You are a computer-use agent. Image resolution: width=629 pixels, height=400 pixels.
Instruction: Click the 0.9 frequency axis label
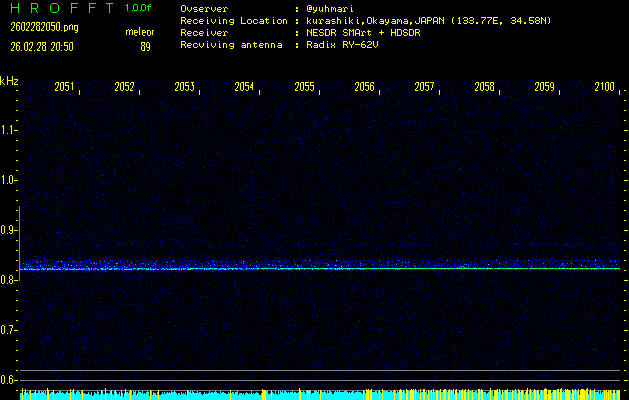click(x=9, y=230)
